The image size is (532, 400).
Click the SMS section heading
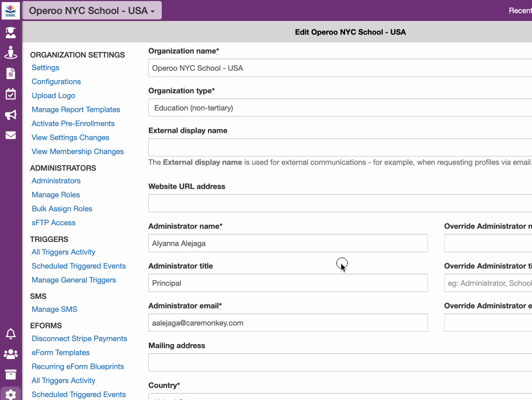click(x=38, y=296)
